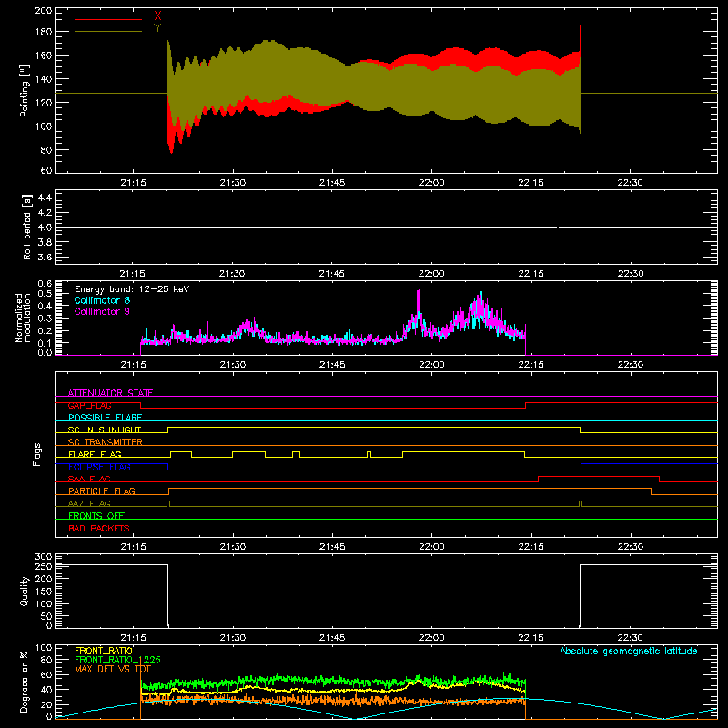The height and width of the screenshot is (728, 728).
Task: Click the red 'X' legend letter
Action: 157,16
